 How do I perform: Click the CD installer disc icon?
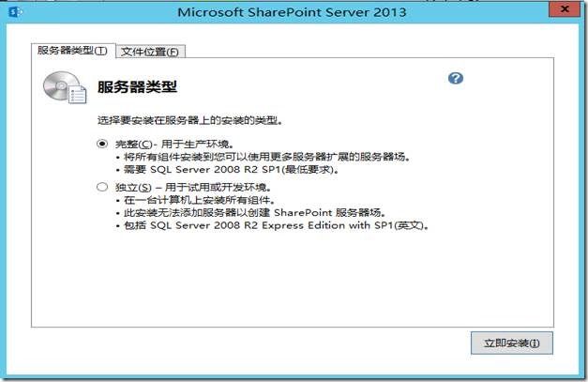click(x=65, y=87)
